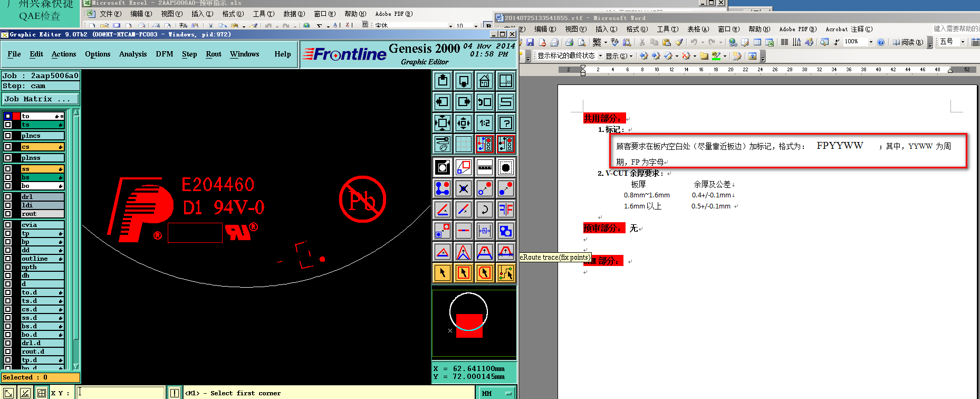The image size is (980, 399).
Task: Click the net select arrow tool
Action: 506,273
